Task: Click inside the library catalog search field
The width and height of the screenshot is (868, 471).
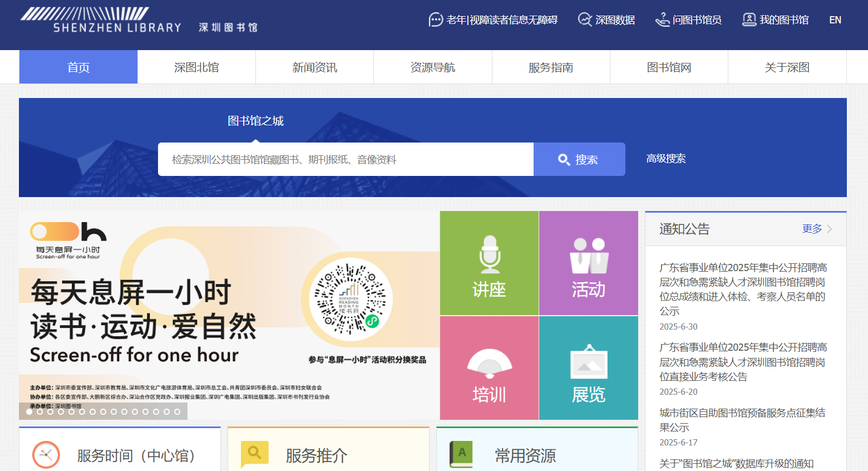Action: coord(345,159)
